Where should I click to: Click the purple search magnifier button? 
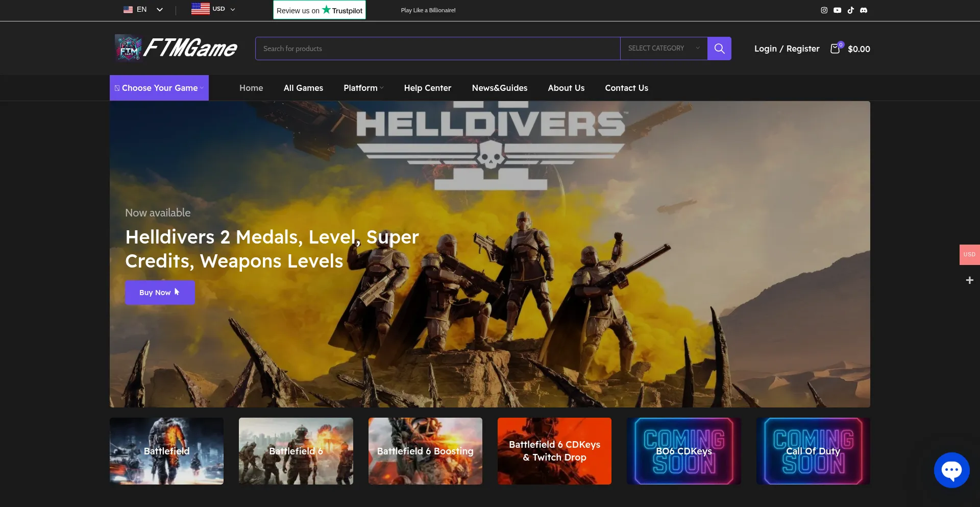719,49
